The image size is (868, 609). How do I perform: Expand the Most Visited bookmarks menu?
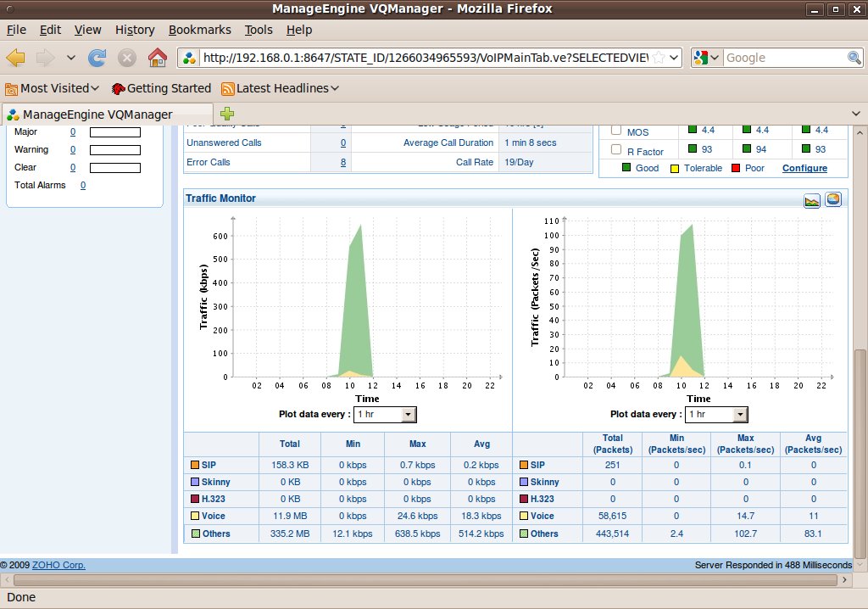[x=95, y=89]
